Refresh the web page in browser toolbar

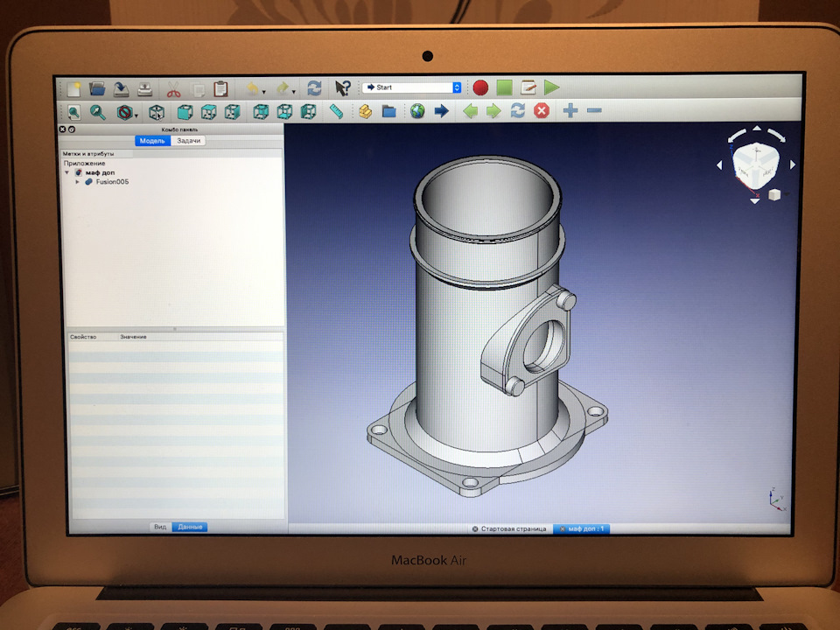[x=517, y=110]
